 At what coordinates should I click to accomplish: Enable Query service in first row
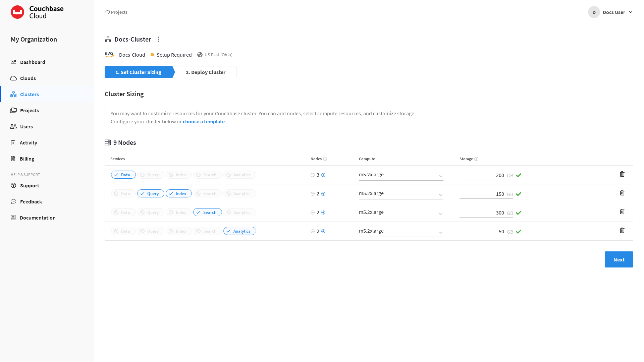pyautogui.click(x=151, y=175)
